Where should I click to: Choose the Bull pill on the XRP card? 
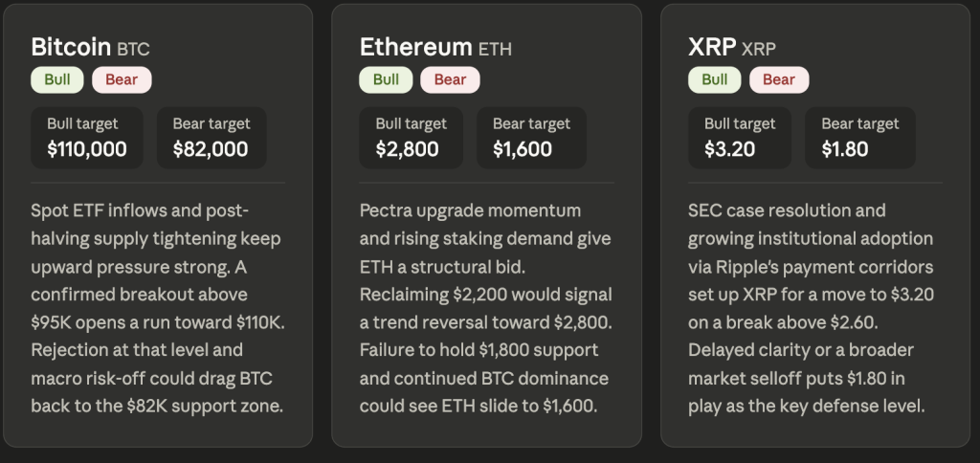click(715, 79)
